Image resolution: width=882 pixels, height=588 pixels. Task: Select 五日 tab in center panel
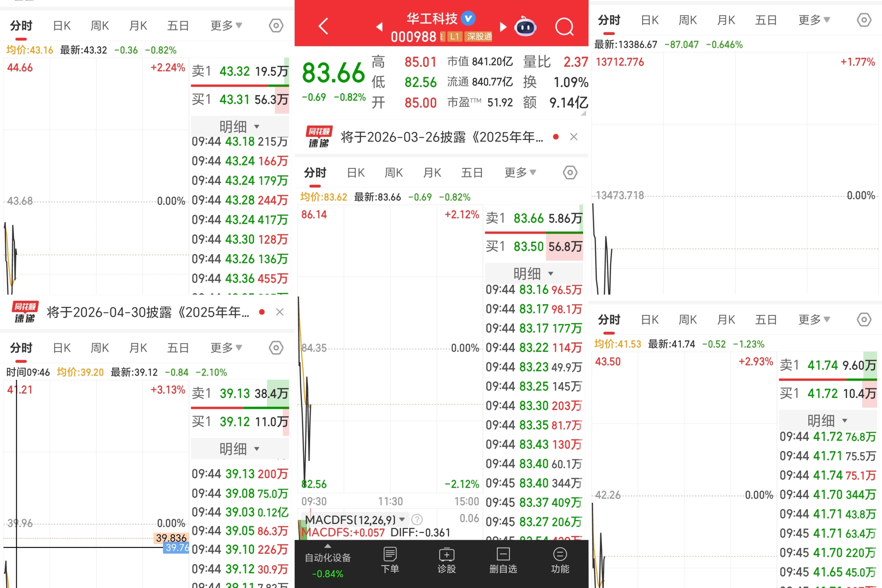click(x=472, y=173)
